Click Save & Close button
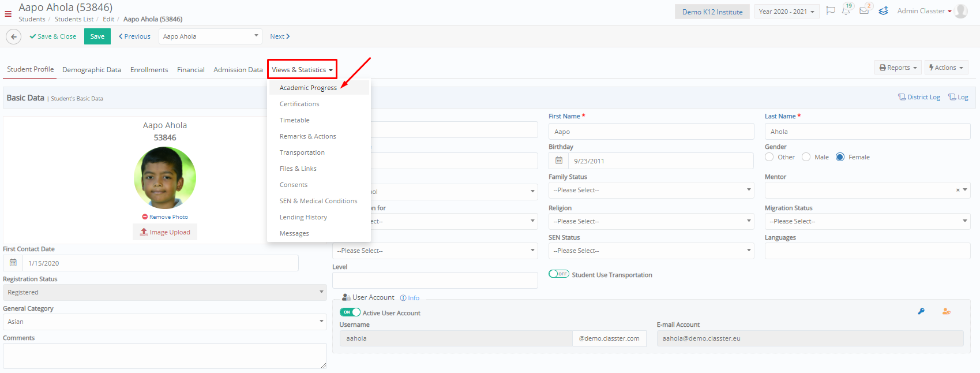980x373 pixels. [53, 36]
